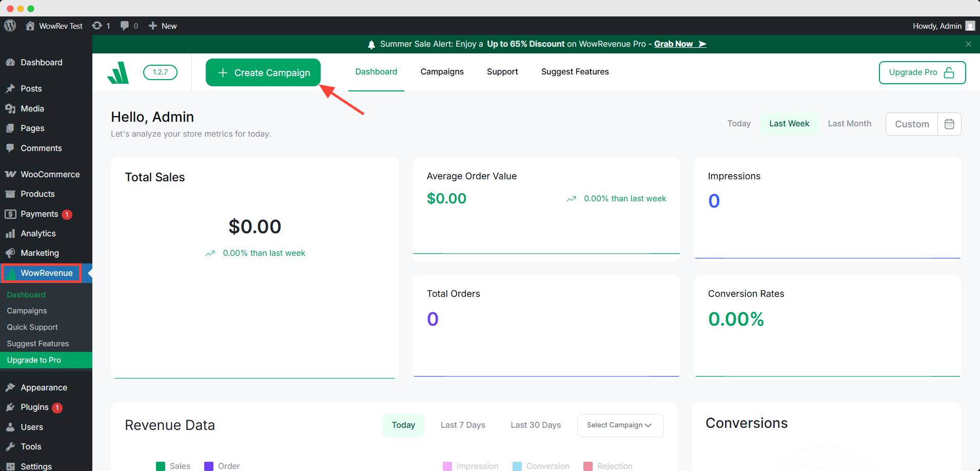980x471 pixels.
Task: Click the Settings sidebar icon
Action: [x=10, y=466]
